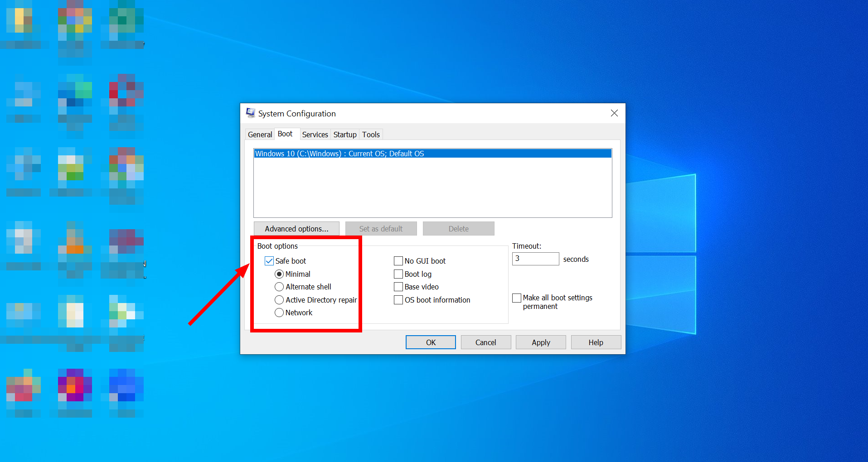
Task: Enable the Base video checkbox
Action: 398,287
